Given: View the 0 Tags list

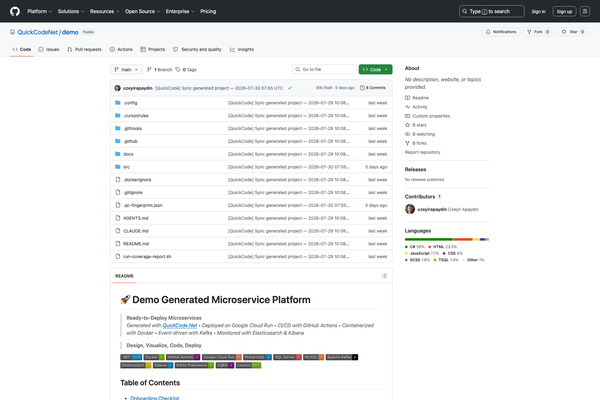Looking at the screenshot, I should [186, 70].
